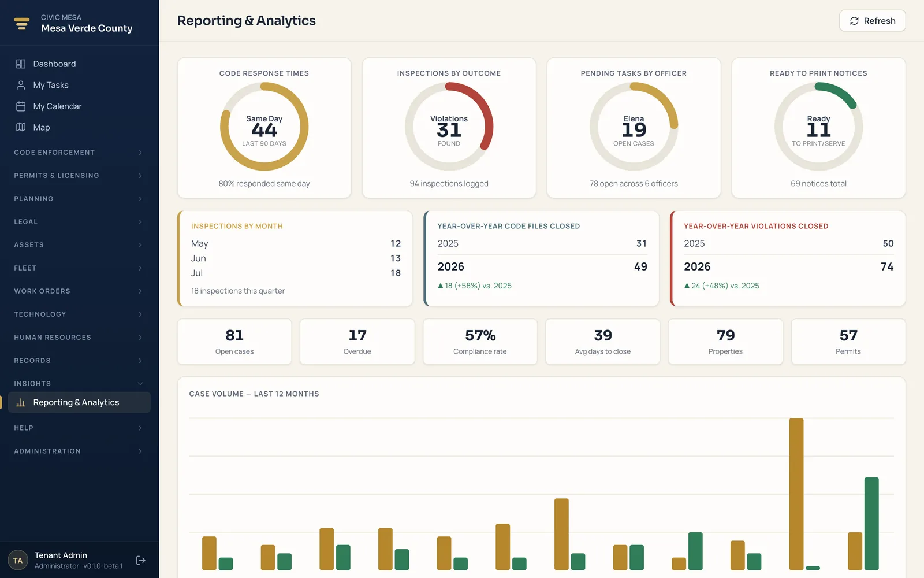Viewport: 924px width, 578px height.
Task: Click the 17 Overdue tile
Action: click(x=357, y=342)
